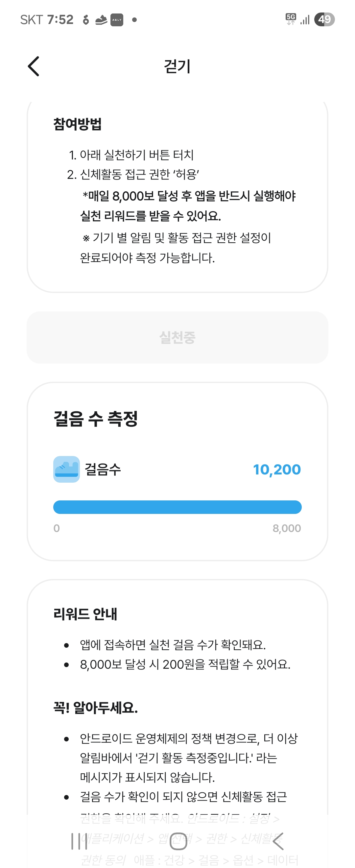Tap the 참여방법 section heading
Screen dimensions: 355x868
(x=78, y=124)
